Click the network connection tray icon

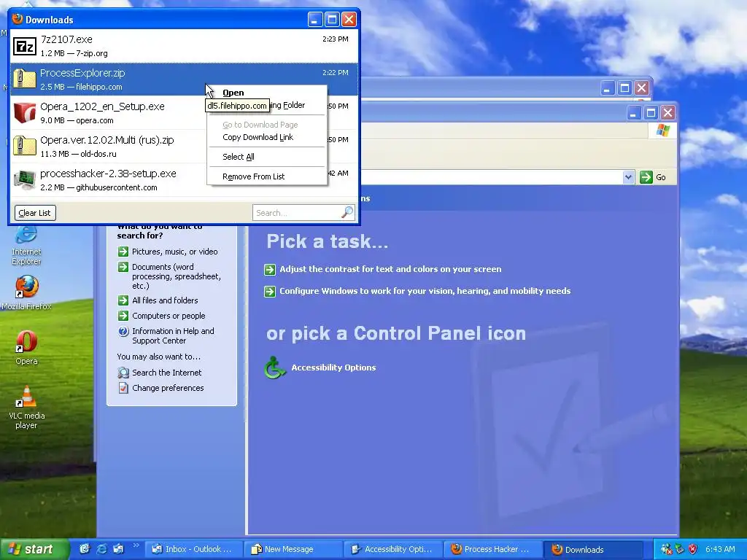click(666, 549)
